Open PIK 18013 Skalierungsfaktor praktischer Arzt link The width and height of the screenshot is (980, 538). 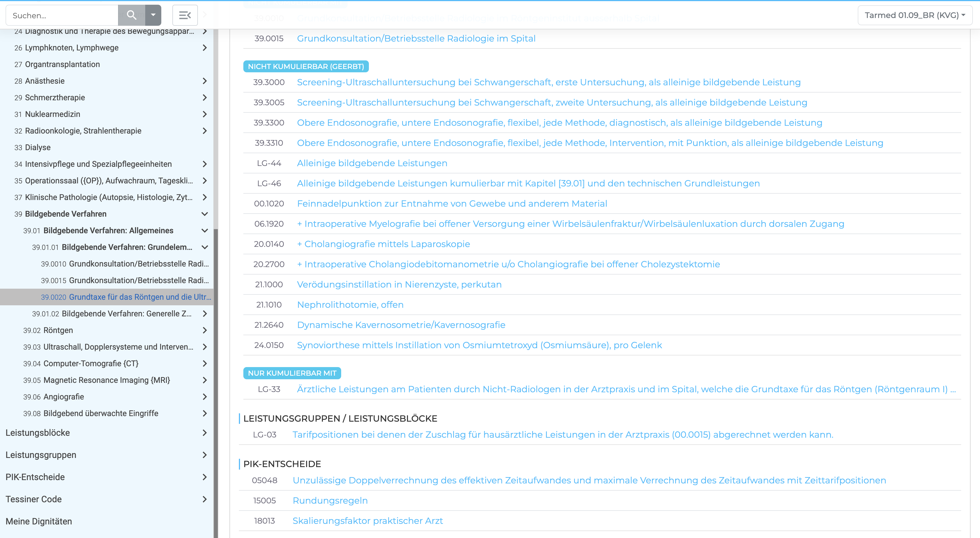pos(368,521)
